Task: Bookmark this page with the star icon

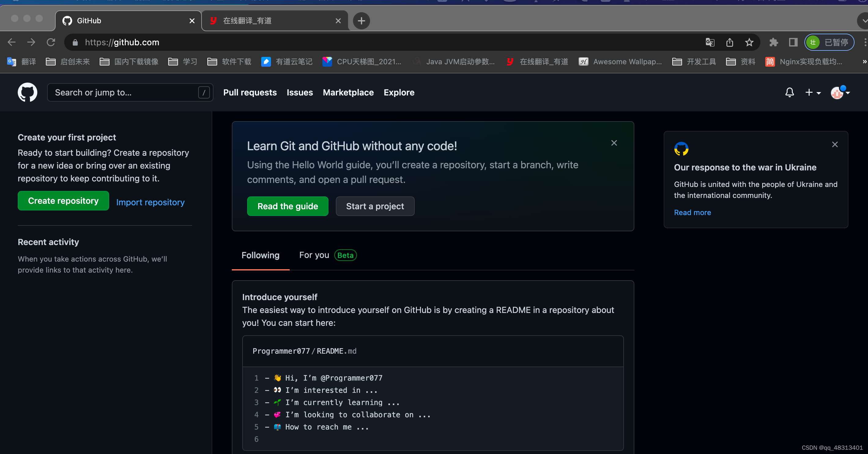Action: (x=749, y=42)
